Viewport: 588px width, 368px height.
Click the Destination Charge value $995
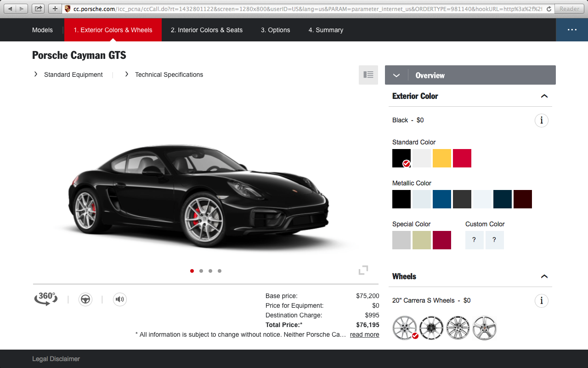pos(372,315)
